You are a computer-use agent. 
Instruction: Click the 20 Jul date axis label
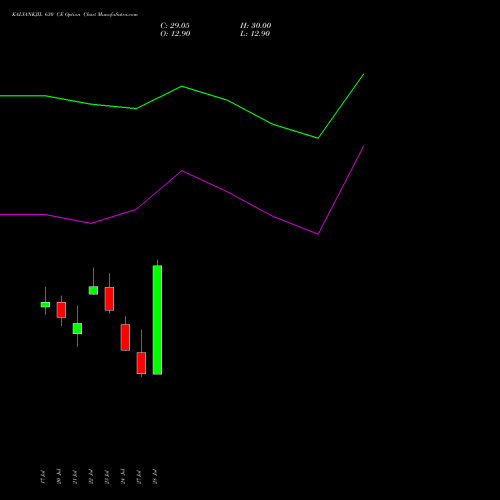coord(59,477)
